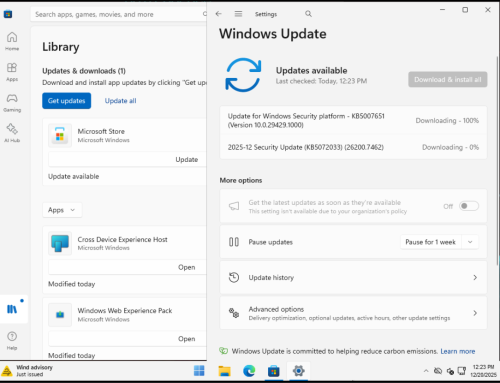
Task: Open the Home section in Store sidebar
Action: point(12,41)
